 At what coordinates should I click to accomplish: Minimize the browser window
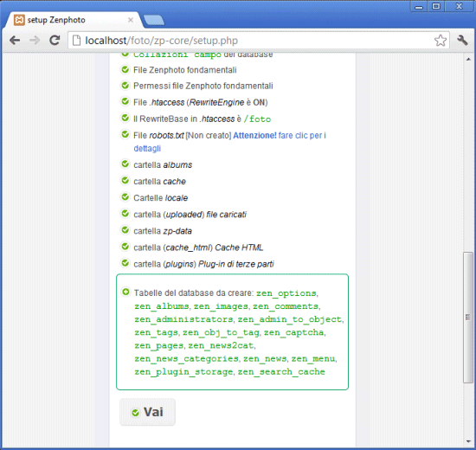[x=419, y=7]
